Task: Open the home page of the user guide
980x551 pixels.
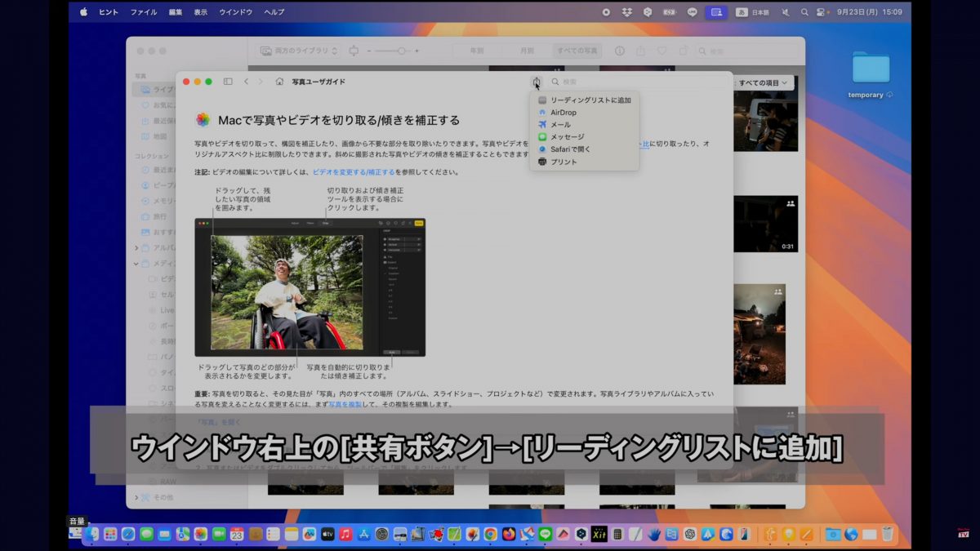Action: 280,82
